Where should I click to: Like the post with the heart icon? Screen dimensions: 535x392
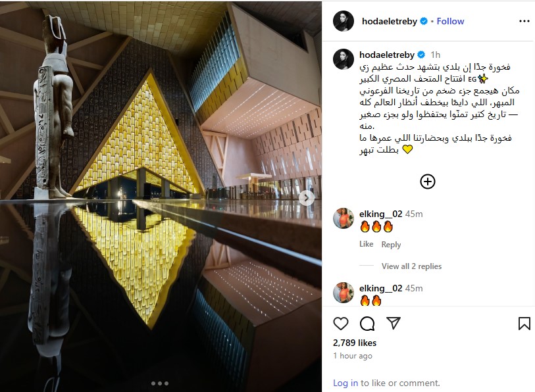click(x=340, y=324)
